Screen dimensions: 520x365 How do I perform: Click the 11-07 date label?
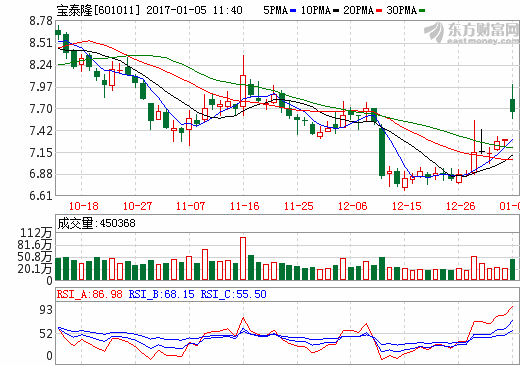tap(190, 206)
